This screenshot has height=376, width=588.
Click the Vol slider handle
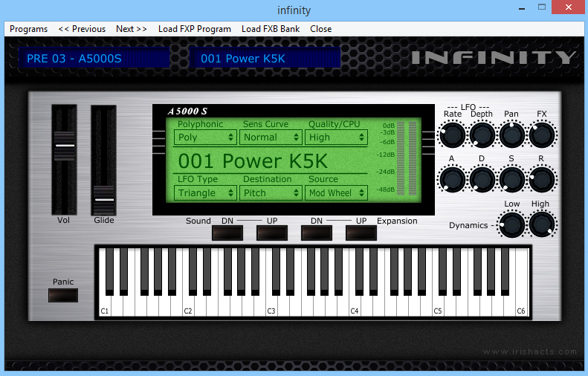tap(65, 146)
